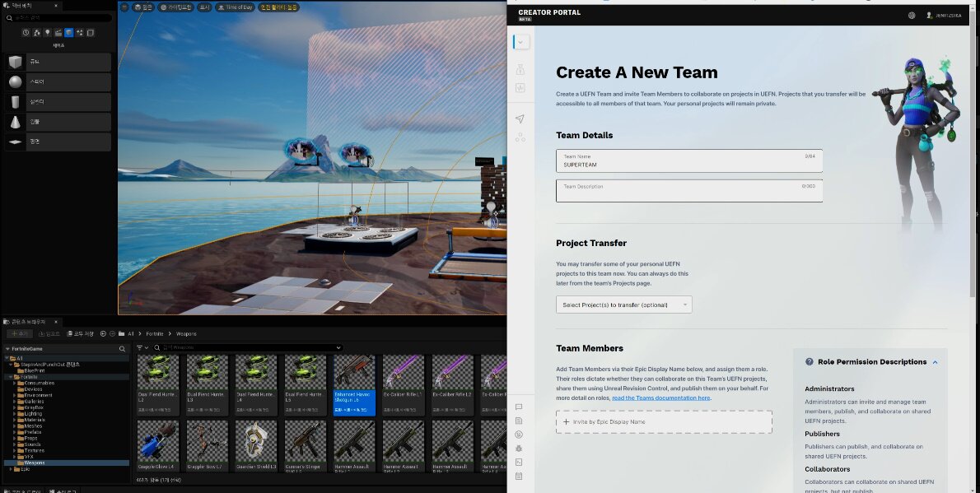Click Invite by Epic Display Name field

[x=664, y=421]
